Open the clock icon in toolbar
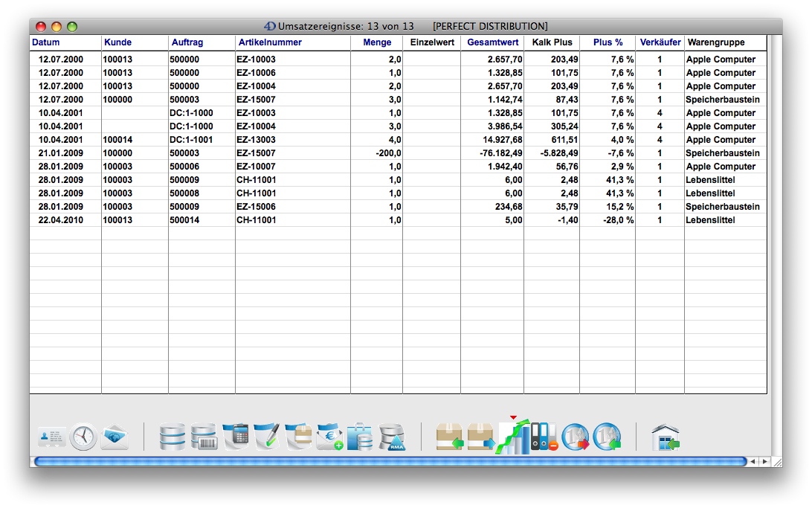The height and width of the screenshot is (508, 812). pyautogui.click(x=83, y=437)
